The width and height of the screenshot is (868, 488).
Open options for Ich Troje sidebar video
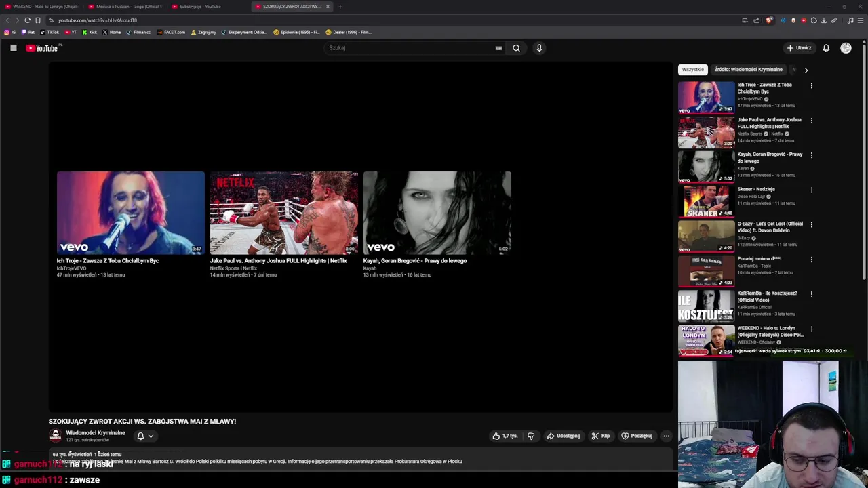click(x=811, y=86)
